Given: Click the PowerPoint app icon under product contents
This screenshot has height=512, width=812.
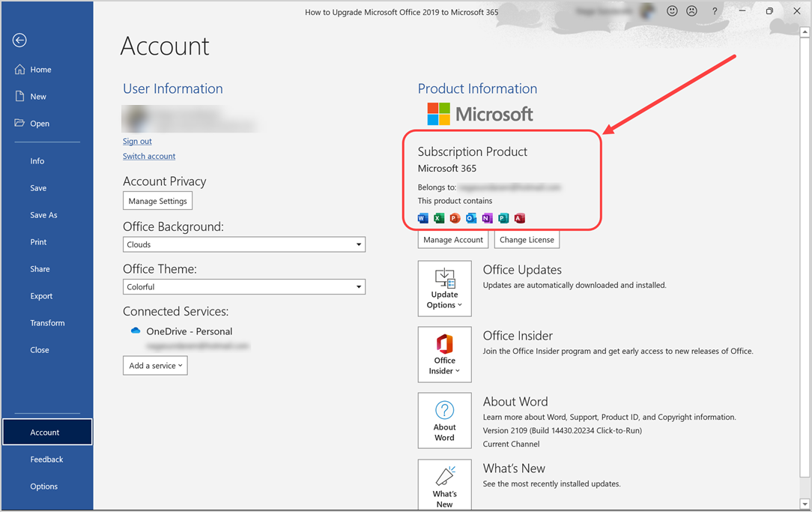Looking at the screenshot, I should click(x=455, y=218).
